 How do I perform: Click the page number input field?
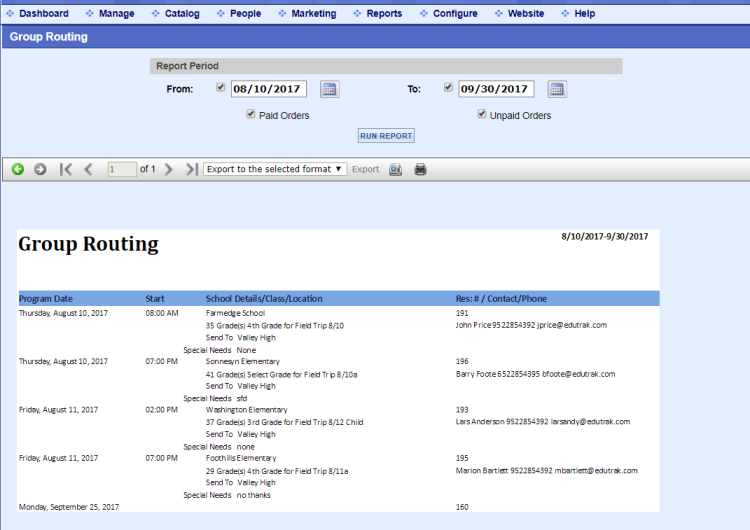(x=122, y=169)
